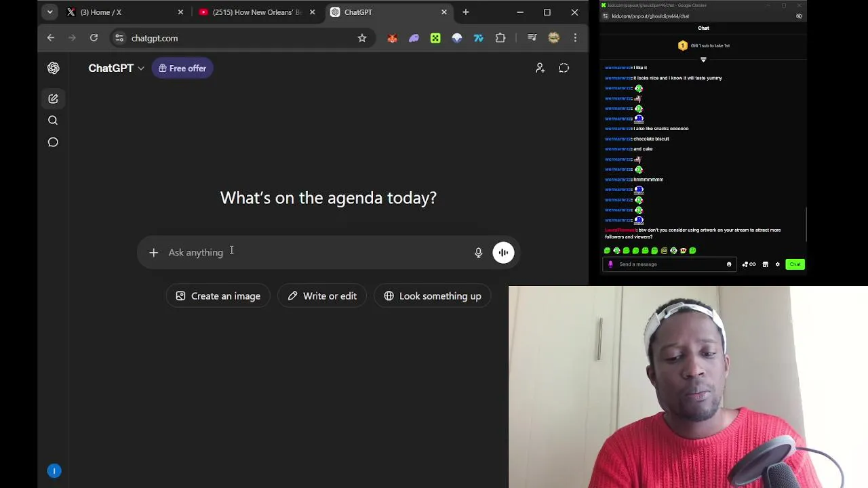Select the last green quick emote

coord(692,251)
